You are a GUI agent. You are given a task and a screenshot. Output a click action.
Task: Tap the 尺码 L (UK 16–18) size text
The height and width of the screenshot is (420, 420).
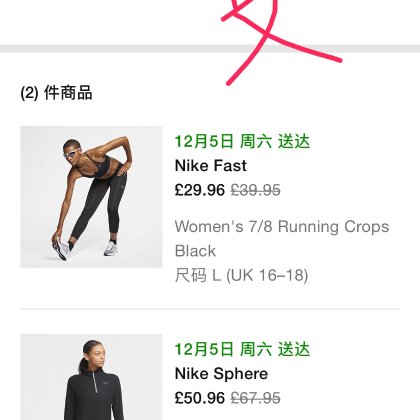[241, 276]
